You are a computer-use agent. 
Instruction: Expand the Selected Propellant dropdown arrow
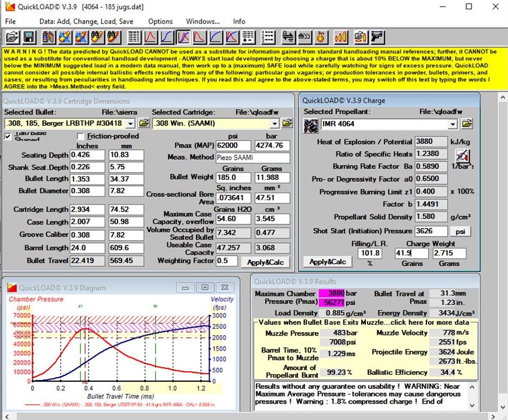453,124
